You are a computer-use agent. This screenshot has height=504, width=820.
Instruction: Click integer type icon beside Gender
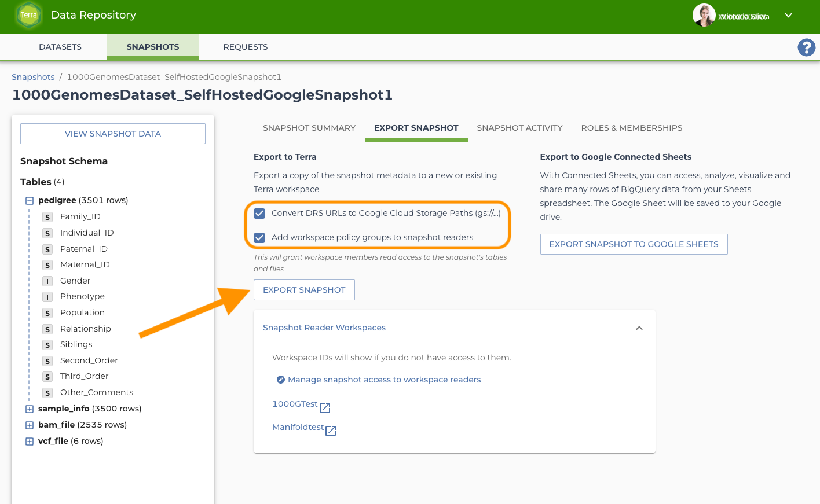47,281
